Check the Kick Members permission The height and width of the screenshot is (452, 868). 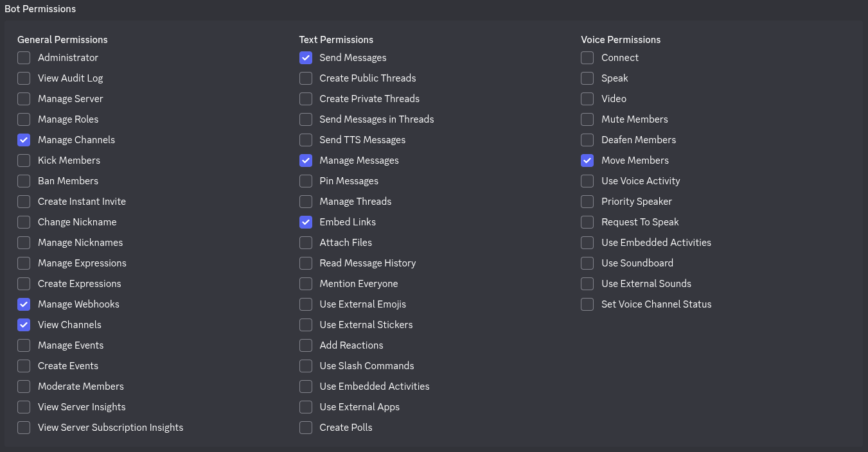click(24, 160)
